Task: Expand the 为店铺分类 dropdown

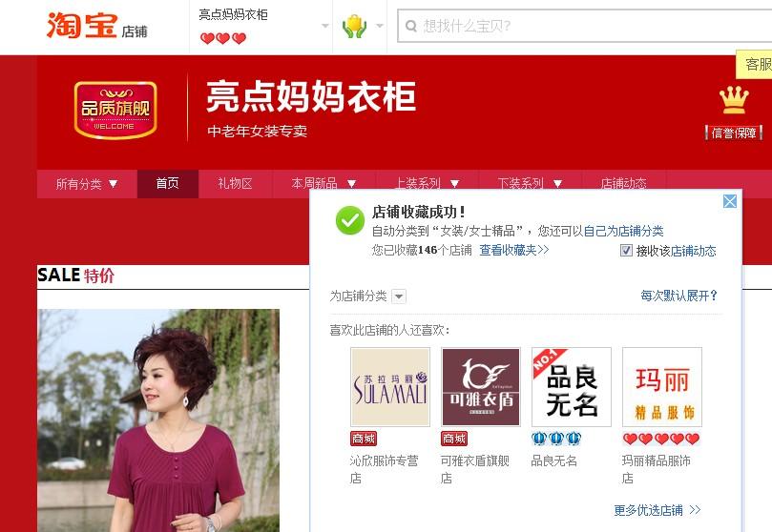Action: [399, 297]
